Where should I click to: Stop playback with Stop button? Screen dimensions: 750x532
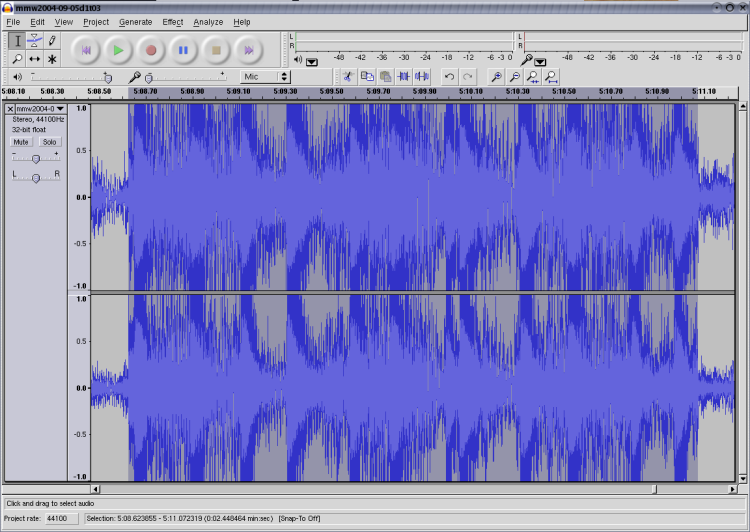[x=216, y=50]
